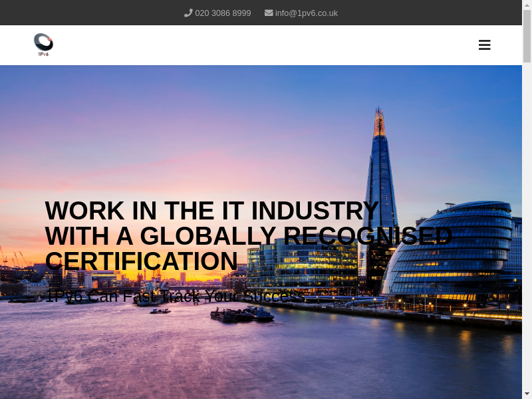The height and width of the screenshot is (399, 532).
Task: Click the white header area beside the logo
Action: pos(266,45)
